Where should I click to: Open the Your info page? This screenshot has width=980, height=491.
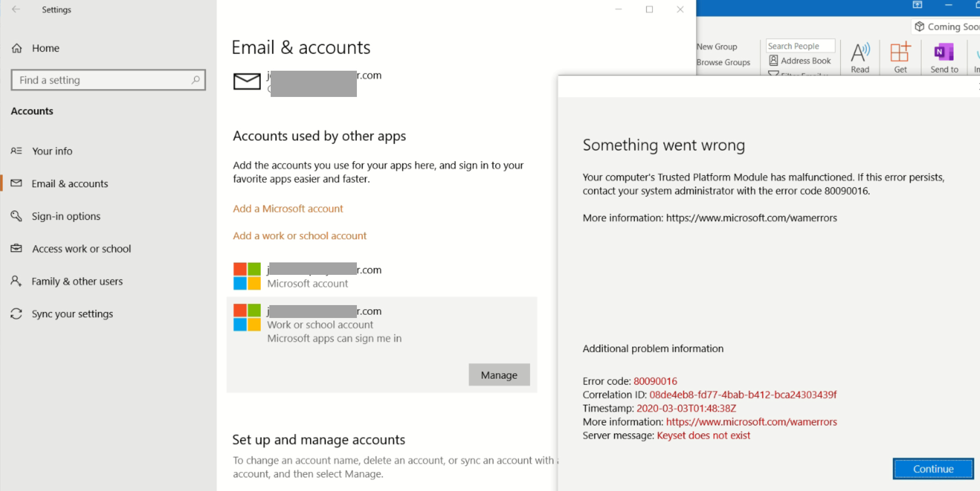[52, 151]
